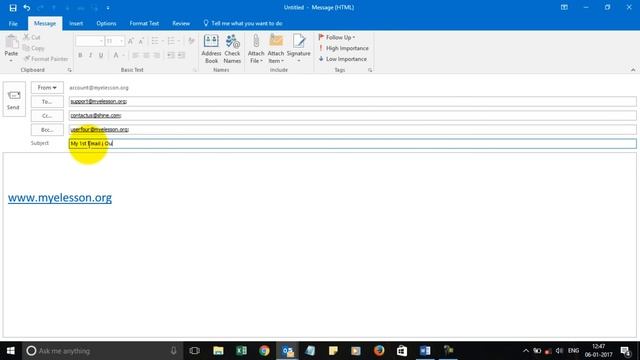The height and width of the screenshot is (360, 640).
Task: Click the Cut button
Action: point(32,38)
